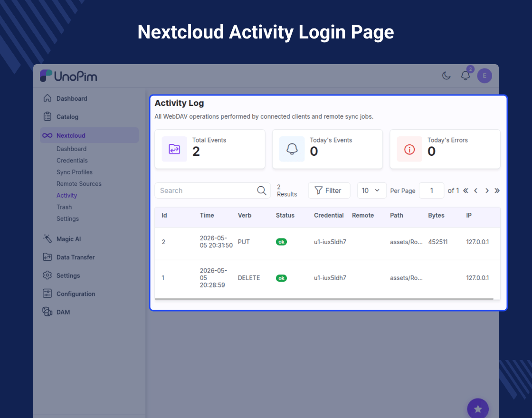Click time 2026-05-05 20:31:50
The height and width of the screenshot is (418, 532).
pos(216,242)
